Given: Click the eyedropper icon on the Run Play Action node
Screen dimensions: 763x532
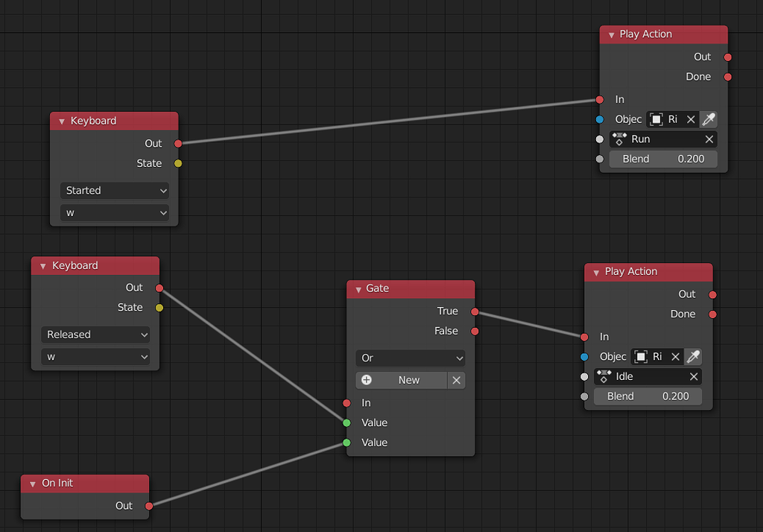Looking at the screenshot, I should pos(708,119).
